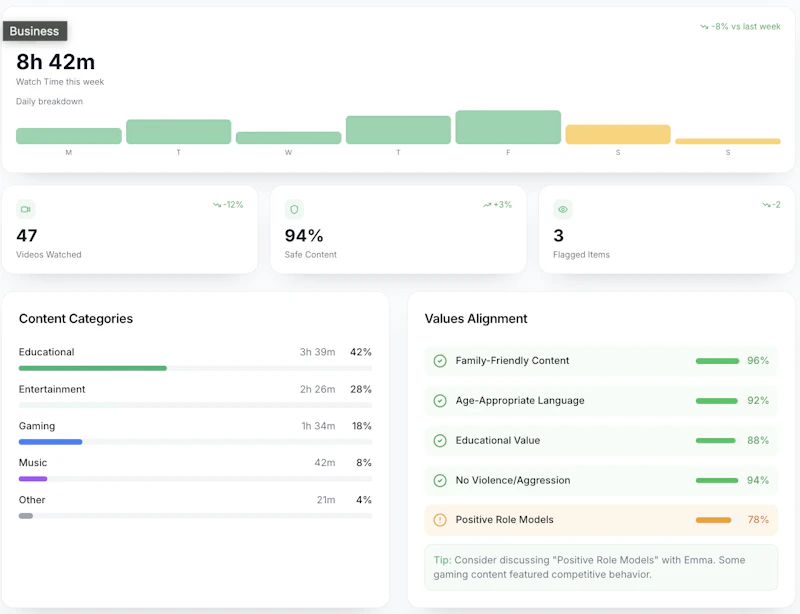This screenshot has width=800, height=614.
Task: Click Friday's bar in daily breakdown
Action: (508, 127)
